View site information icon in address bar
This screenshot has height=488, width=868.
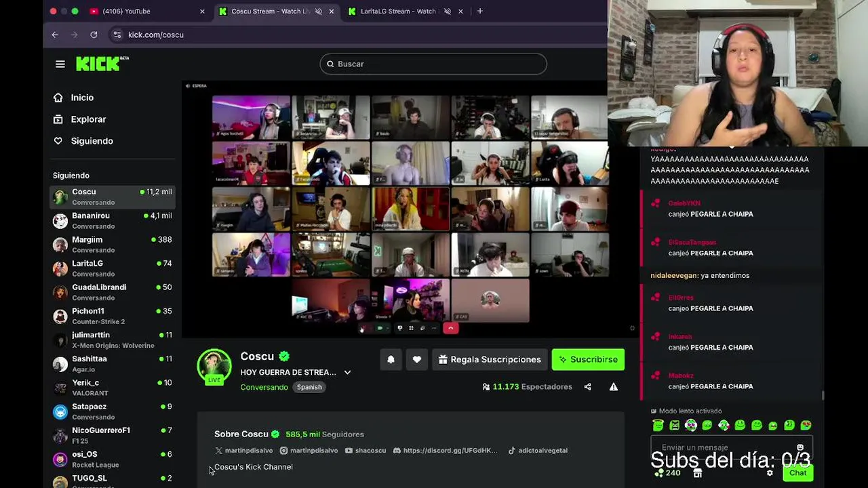point(117,35)
